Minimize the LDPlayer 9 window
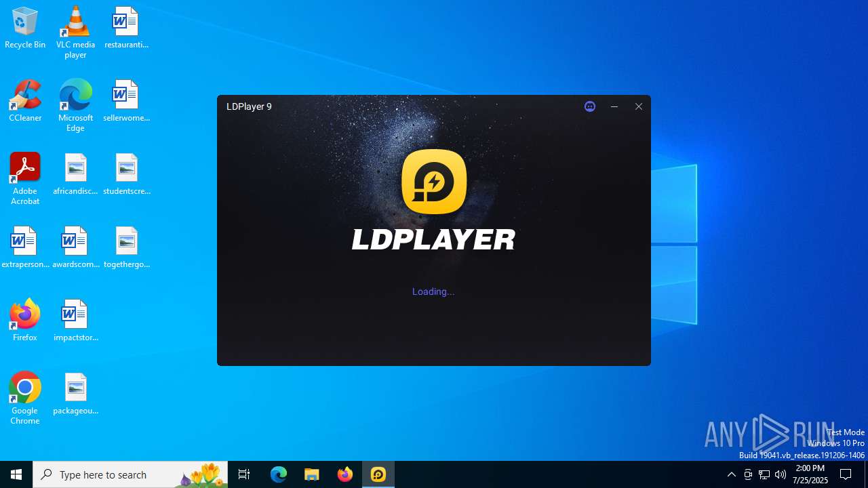This screenshot has height=488, width=868. pos(614,106)
